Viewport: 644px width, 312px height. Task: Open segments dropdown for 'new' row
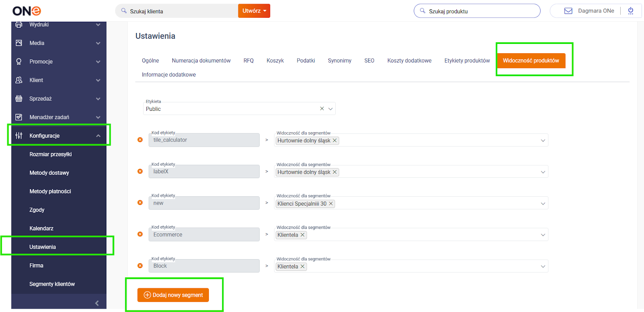click(x=543, y=204)
